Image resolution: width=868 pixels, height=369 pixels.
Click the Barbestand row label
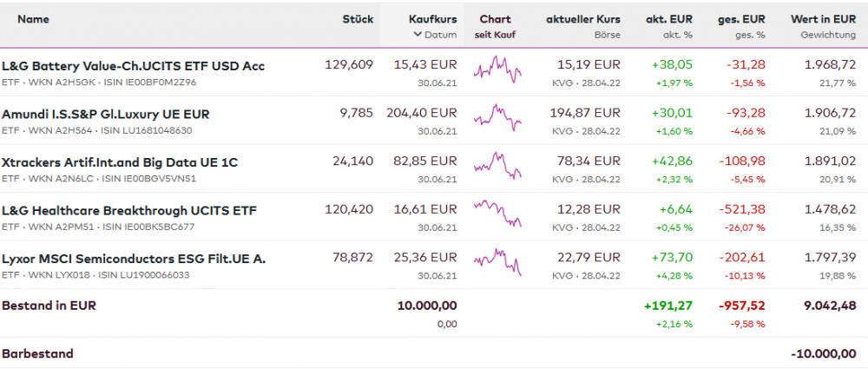click(37, 353)
